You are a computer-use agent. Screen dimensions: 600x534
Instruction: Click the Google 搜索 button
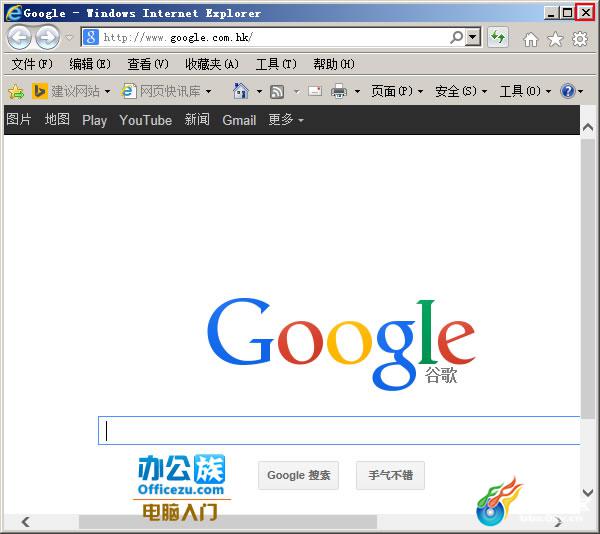click(298, 475)
